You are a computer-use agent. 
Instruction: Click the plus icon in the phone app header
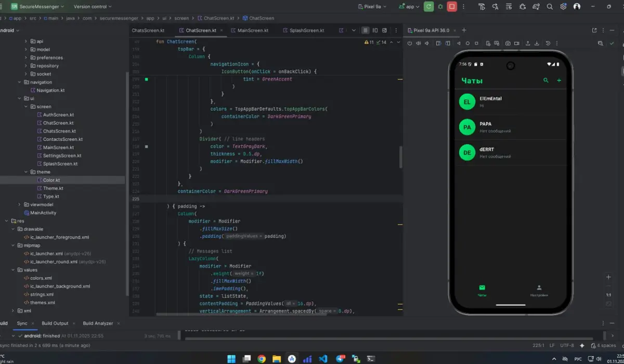560,81
